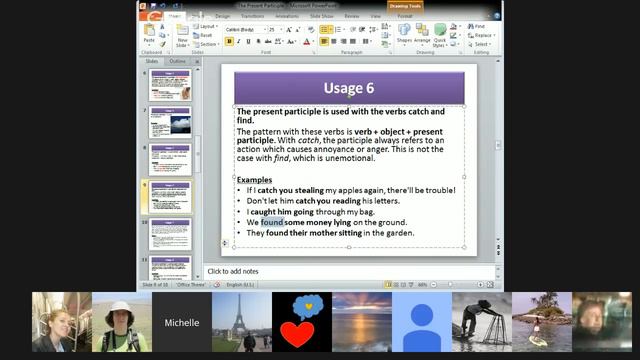Click the zoom in plus button
640x360 pixels.
(480, 284)
